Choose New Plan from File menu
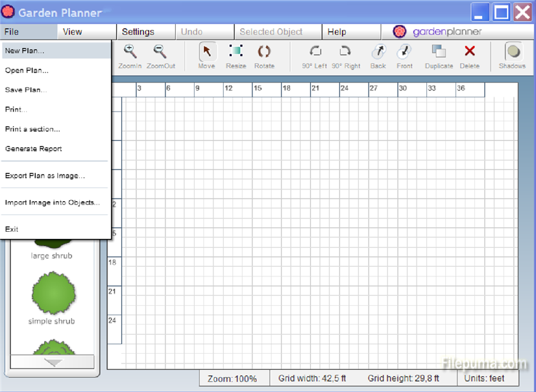 click(x=25, y=51)
